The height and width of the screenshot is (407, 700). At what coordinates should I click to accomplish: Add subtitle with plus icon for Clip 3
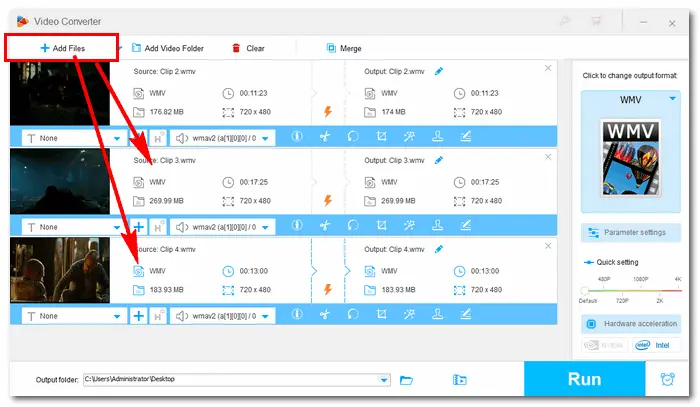138,227
